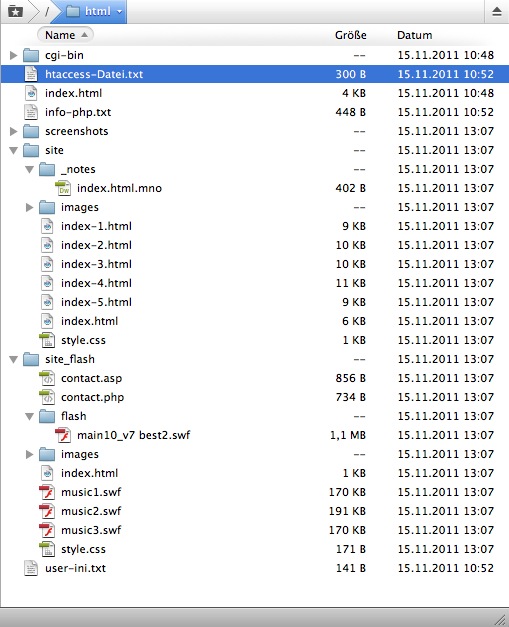Collapse the _notes folder

(29, 170)
